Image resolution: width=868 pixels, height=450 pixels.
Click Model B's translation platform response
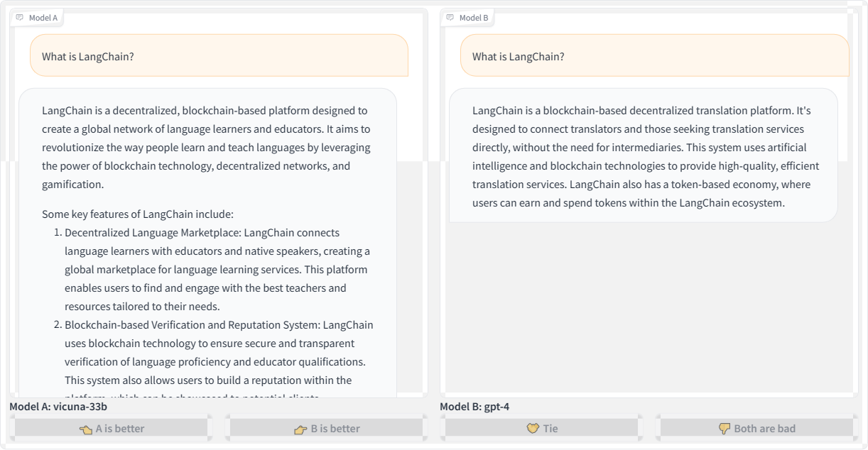tap(643, 157)
